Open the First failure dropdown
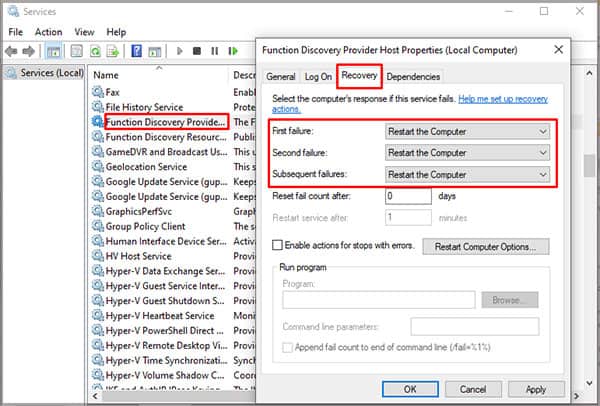 click(x=467, y=132)
